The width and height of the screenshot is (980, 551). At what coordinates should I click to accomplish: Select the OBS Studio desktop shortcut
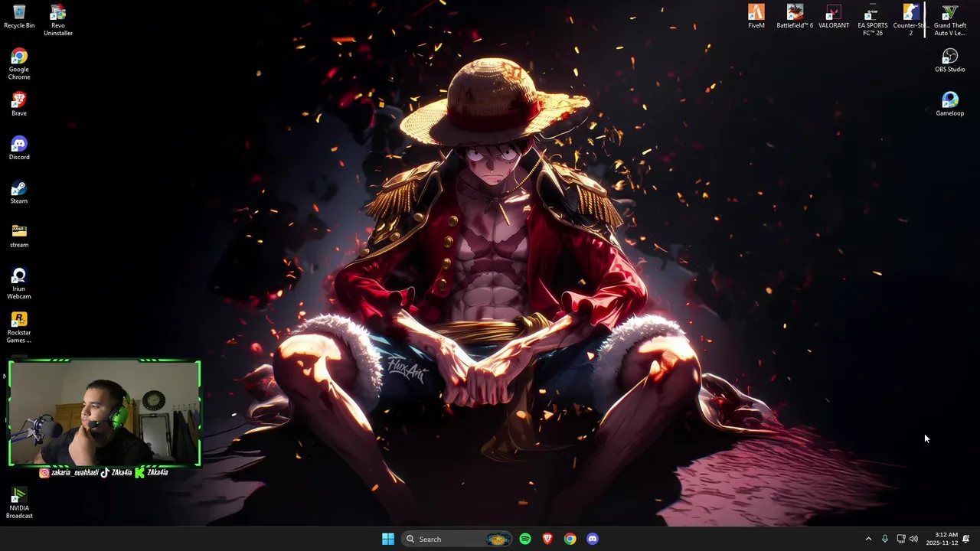[950, 60]
